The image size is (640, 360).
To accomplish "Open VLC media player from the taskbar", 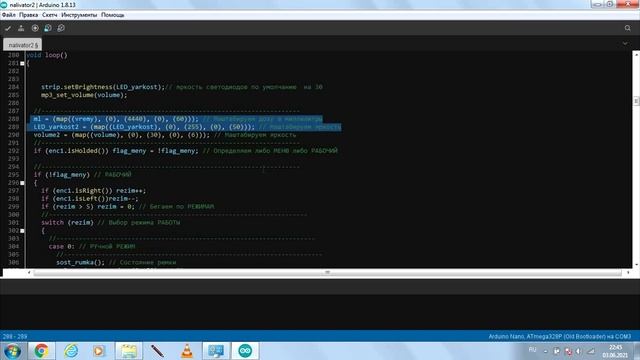I will [x=187, y=351].
